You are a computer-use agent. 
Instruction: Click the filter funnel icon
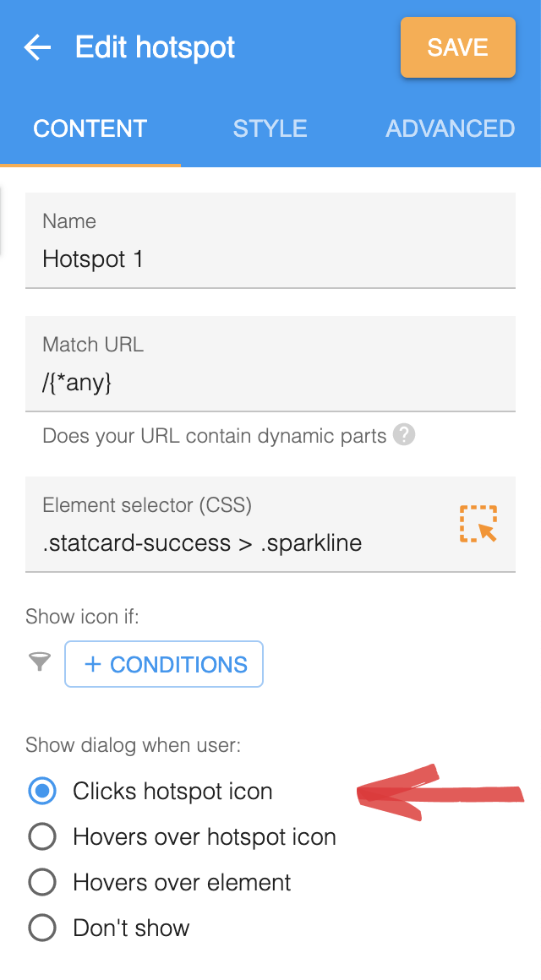click(40, 661)
